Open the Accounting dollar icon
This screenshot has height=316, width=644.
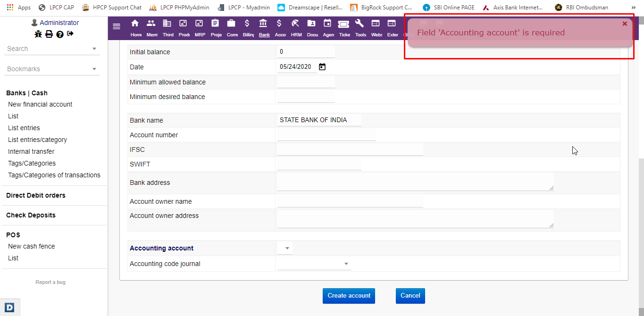(x=279, y=24)
